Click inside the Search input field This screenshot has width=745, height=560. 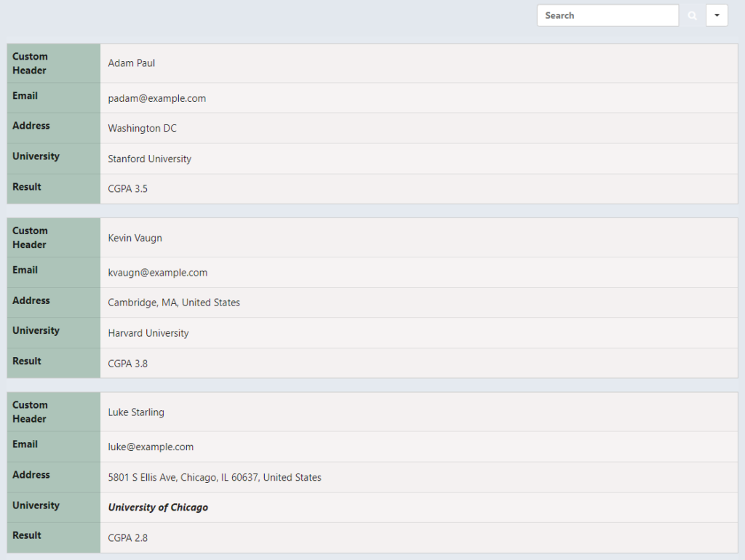pyautogui.click(x=607, y=15)
